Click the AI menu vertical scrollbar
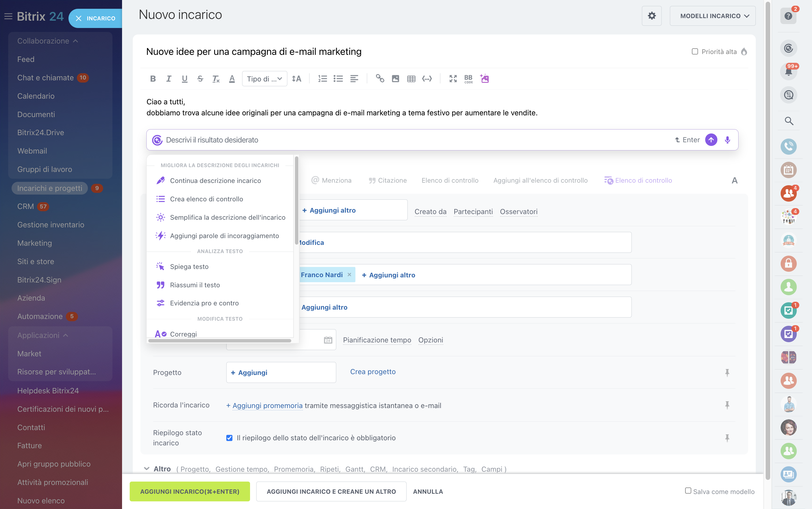Viewport: 812px width, 509px height. click(x=296, y=201)
